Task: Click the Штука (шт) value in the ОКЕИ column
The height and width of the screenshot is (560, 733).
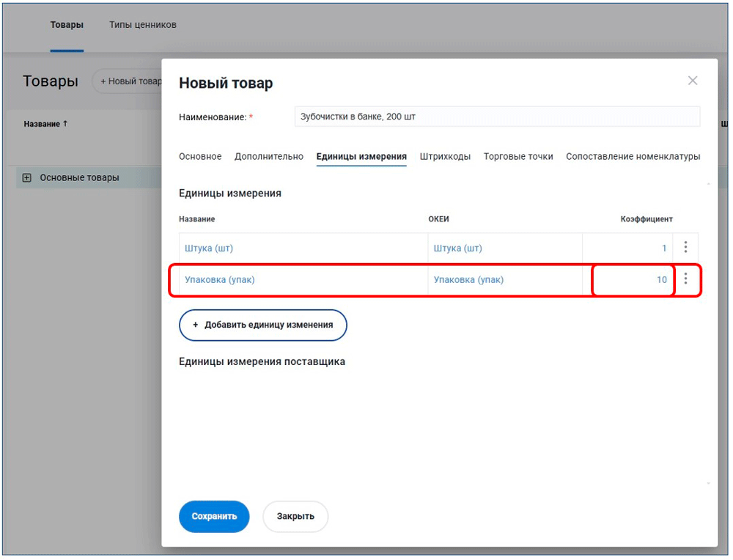Action: [457, 248]
